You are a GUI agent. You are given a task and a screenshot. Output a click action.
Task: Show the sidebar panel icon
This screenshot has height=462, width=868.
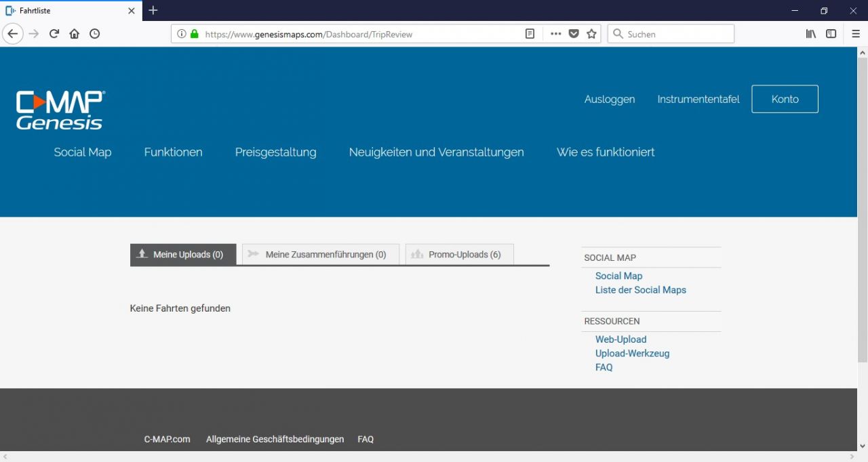pyautogui.click(x=831, y=34)
